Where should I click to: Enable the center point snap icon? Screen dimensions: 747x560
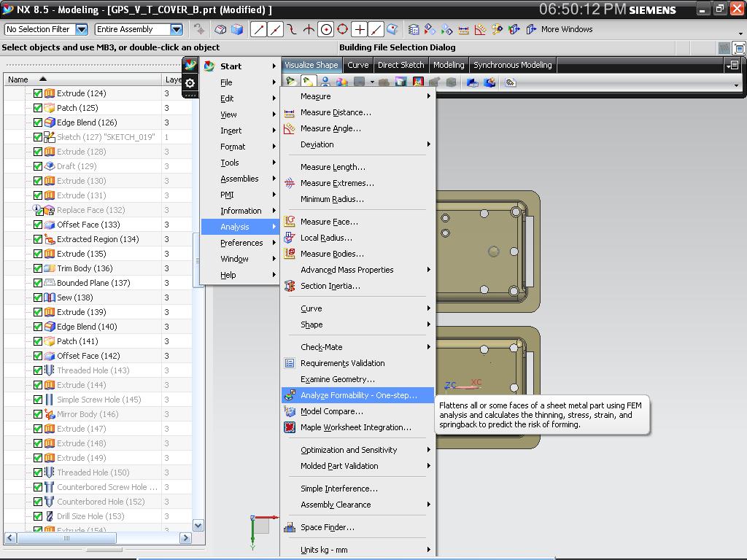pos(326,29)
